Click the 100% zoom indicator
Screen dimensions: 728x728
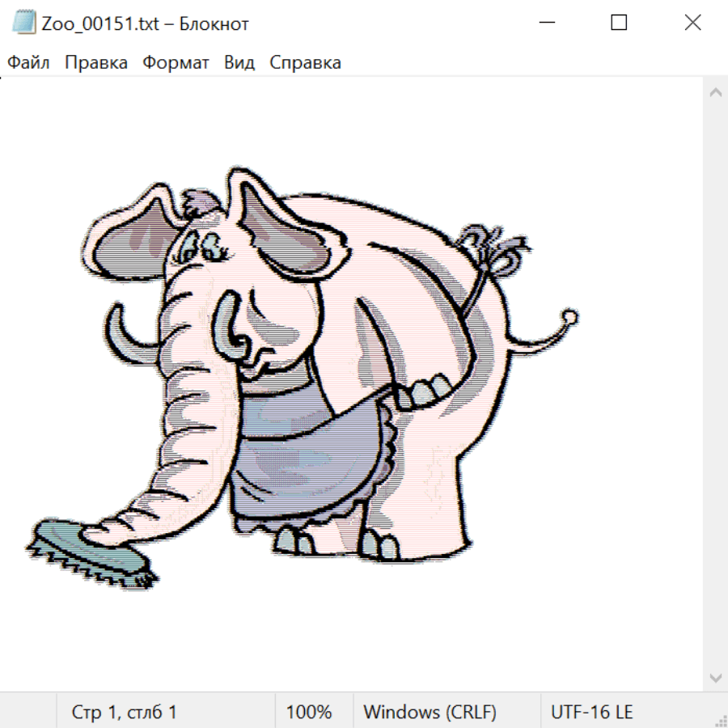point(309,712)
